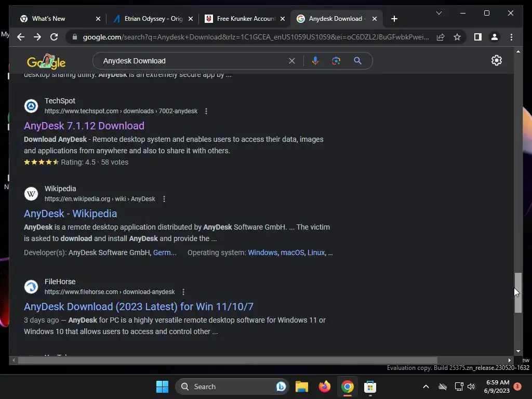Open more options for TechSpot result
Viewport: 532px width, 399px height.
point(206,111)
